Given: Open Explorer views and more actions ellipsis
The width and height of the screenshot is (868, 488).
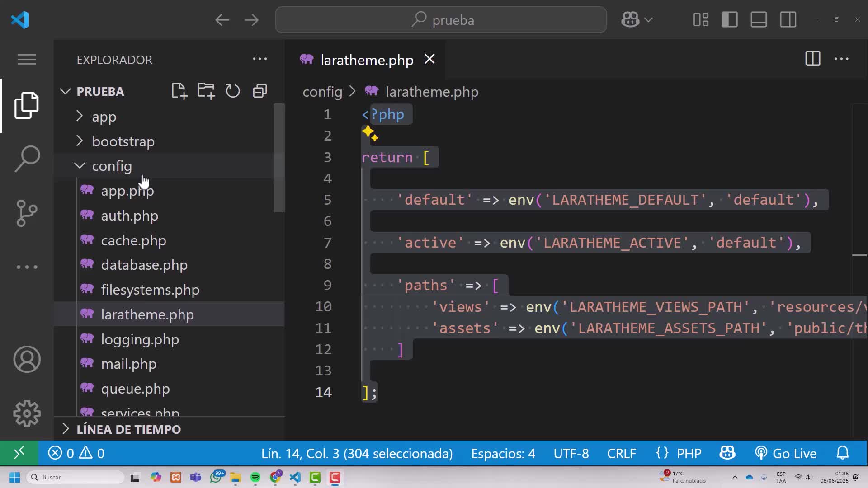Looking at the screenshot, I should [x=260, y=59].
